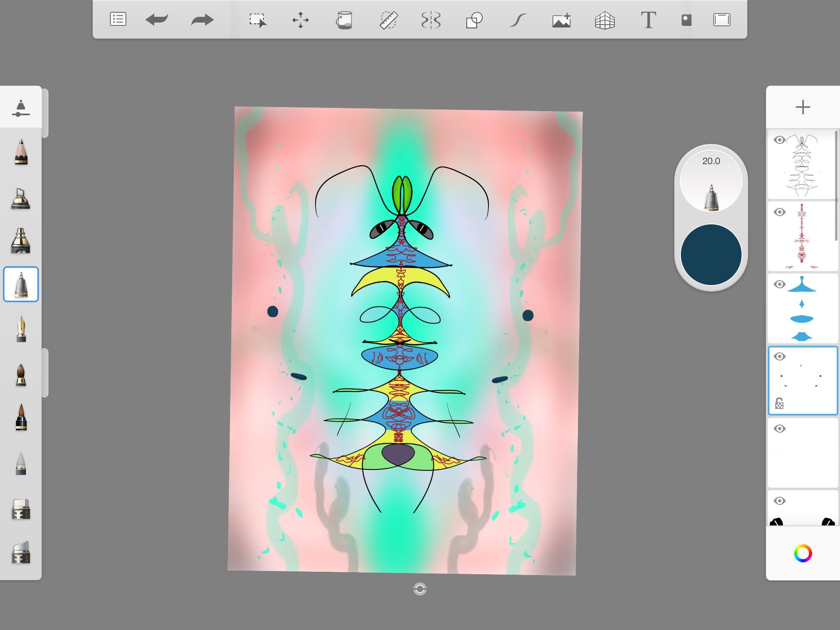
Task: Add a new layer with plus button
Action: pyautogui.click(x=803, y=107)
